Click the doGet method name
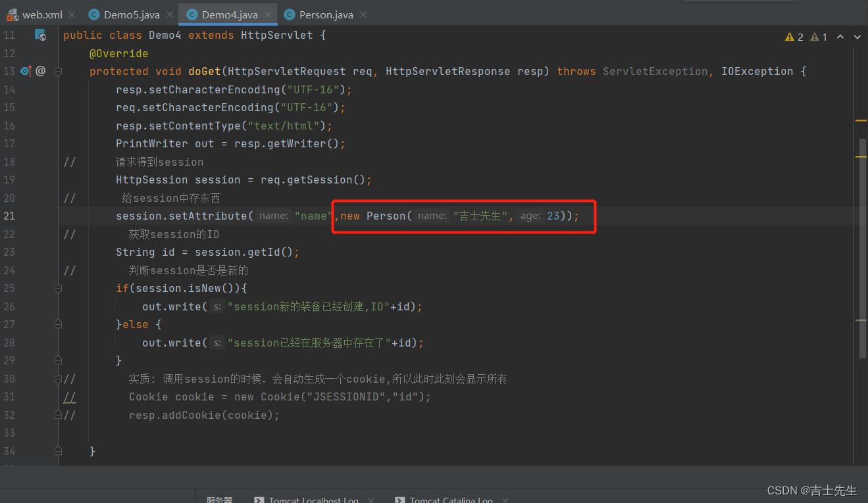 pos(205,71)
